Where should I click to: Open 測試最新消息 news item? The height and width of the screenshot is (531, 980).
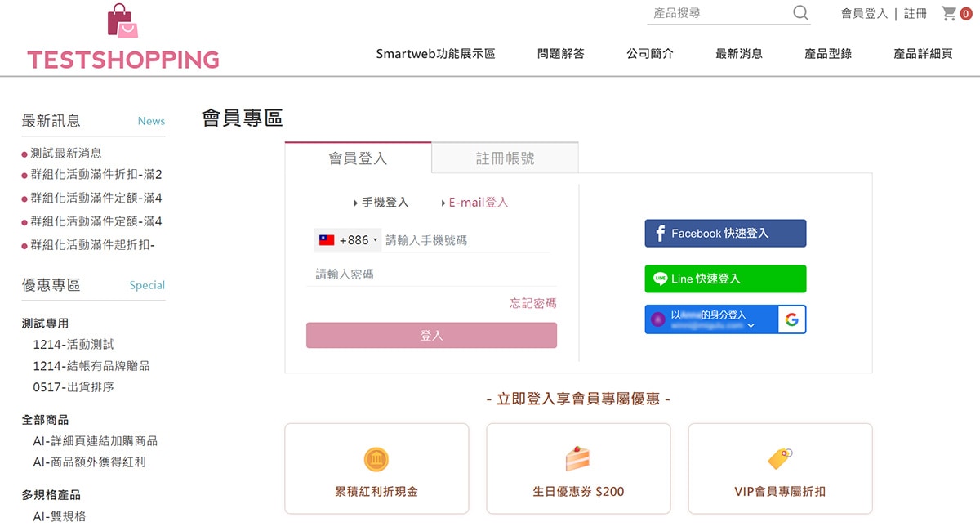(66, 153)
